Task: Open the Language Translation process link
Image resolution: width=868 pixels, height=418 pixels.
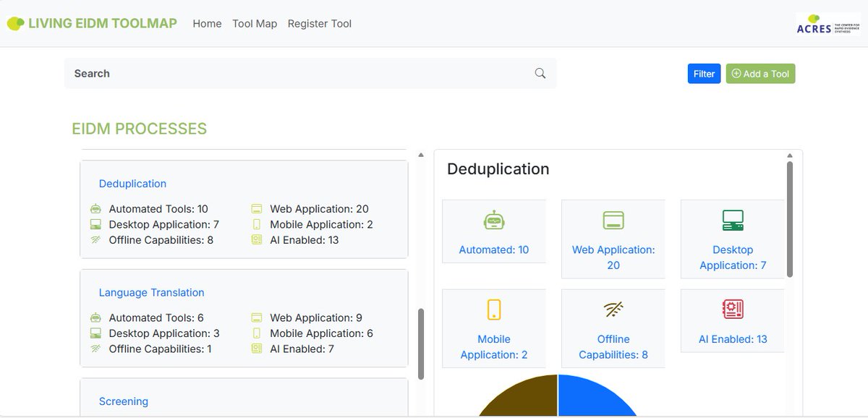Action: 151,292
